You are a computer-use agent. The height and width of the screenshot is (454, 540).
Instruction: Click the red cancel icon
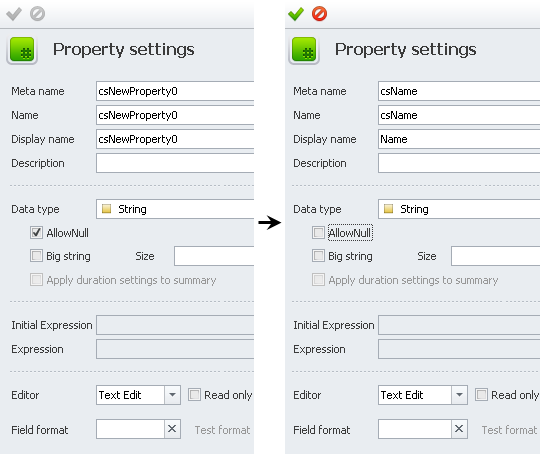click(320, 14)
